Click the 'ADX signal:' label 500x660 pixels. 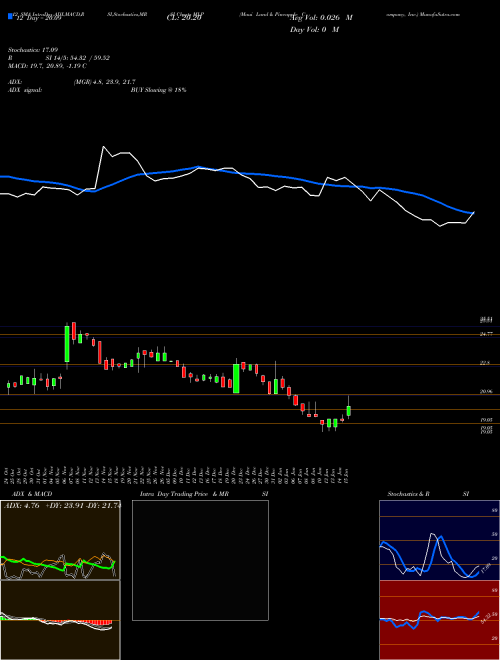pos(24,90)
